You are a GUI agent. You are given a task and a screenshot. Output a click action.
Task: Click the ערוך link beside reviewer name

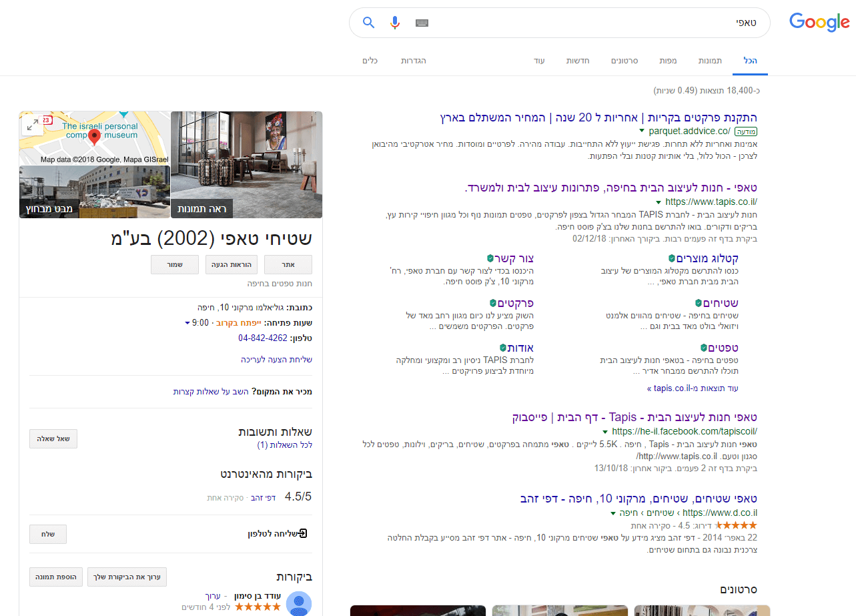pyautogui.click(x=212, y=595)
